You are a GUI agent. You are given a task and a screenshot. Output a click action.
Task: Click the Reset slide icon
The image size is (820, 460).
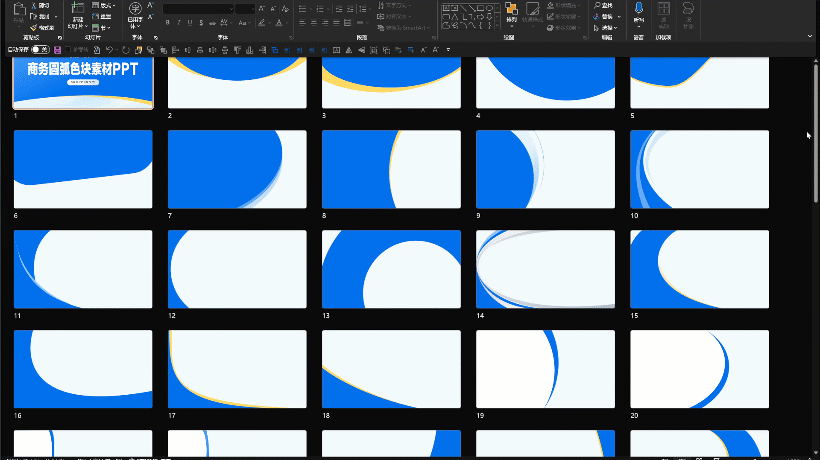(95, 17)
